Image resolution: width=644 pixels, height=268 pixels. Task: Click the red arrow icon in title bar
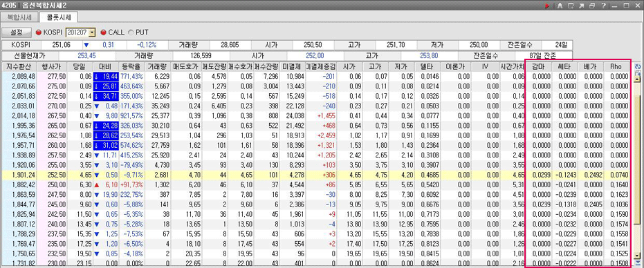[x=547, y=6]
